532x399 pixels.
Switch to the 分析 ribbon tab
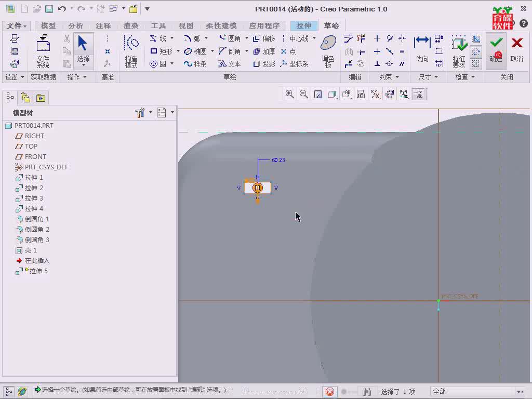click(x=76, y=26)
